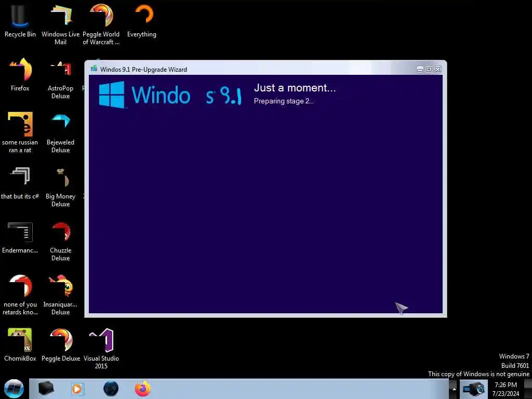Click the Show desktop strip on the taskbar
Screen dimensions: 532x399
pos(528,389)
